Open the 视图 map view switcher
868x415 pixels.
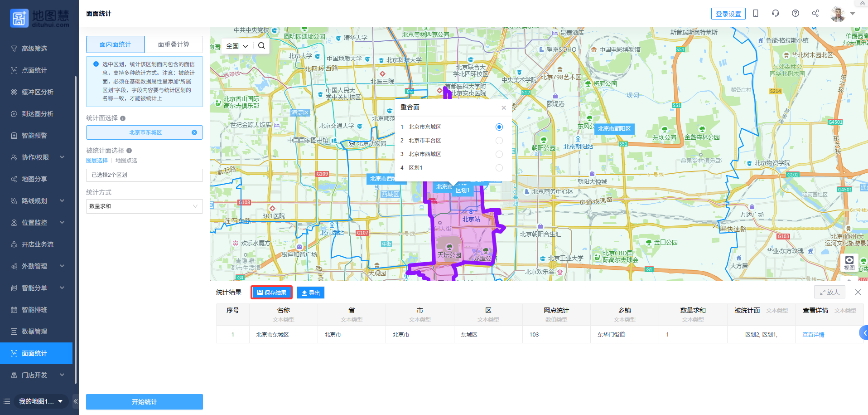(x=849, y=263)
